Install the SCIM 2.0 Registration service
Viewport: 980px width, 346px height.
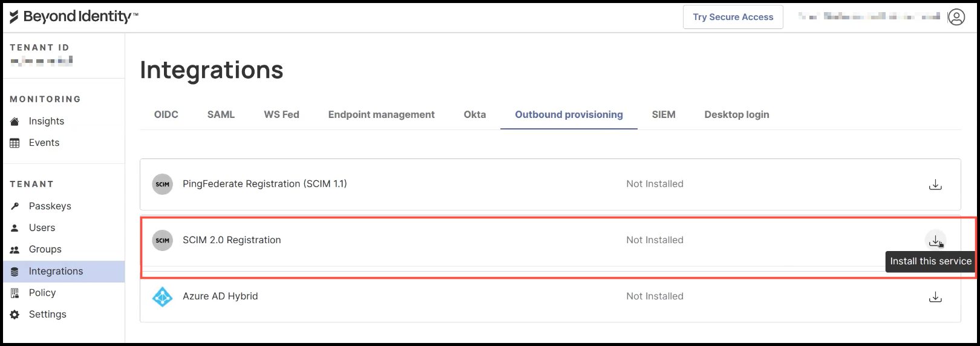935,240
